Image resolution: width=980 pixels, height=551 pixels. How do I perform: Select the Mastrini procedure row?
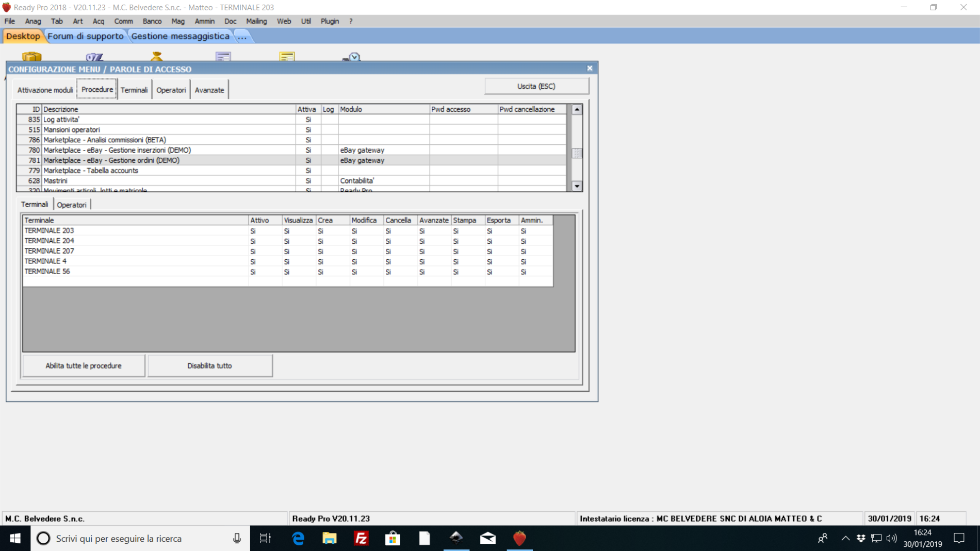click(x=291, y=181)
